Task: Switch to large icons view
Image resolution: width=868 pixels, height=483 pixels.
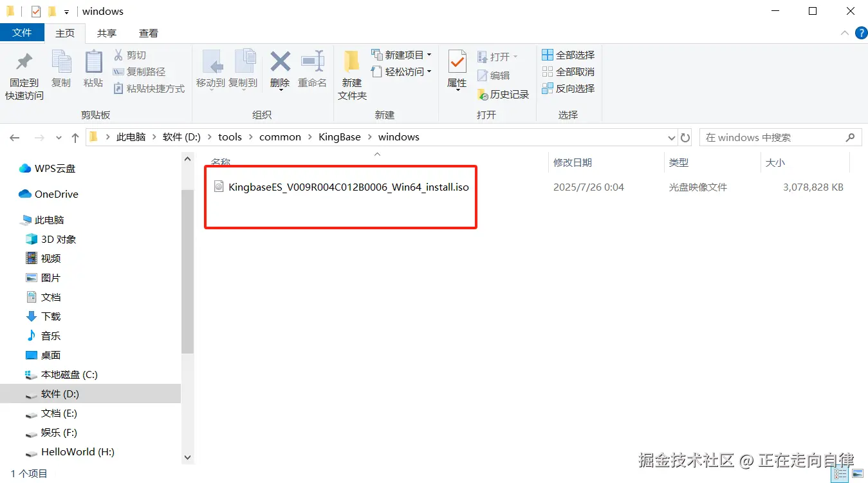Action: click(x=857, y=475)
